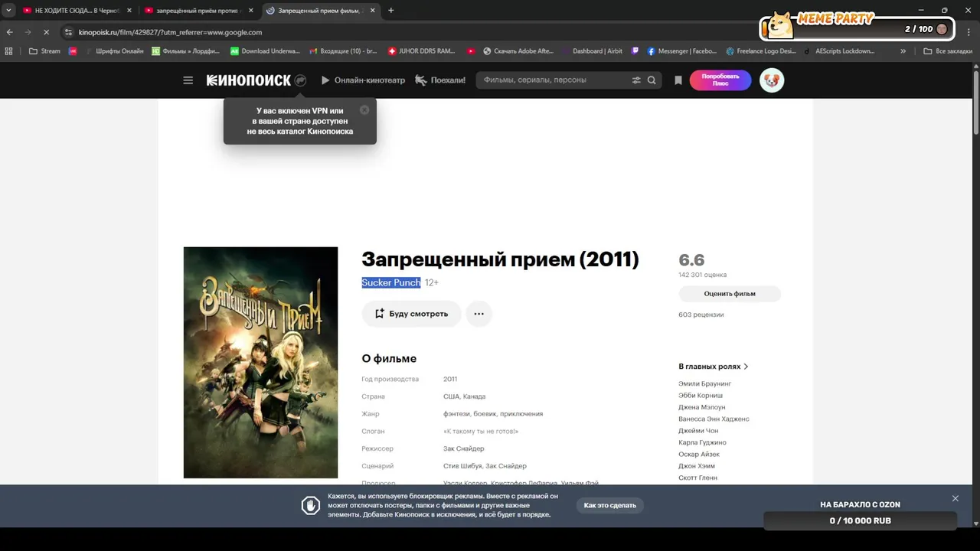Click screenwriter Стив Шибуя link

pyautogui.click(x=462, y=466)
